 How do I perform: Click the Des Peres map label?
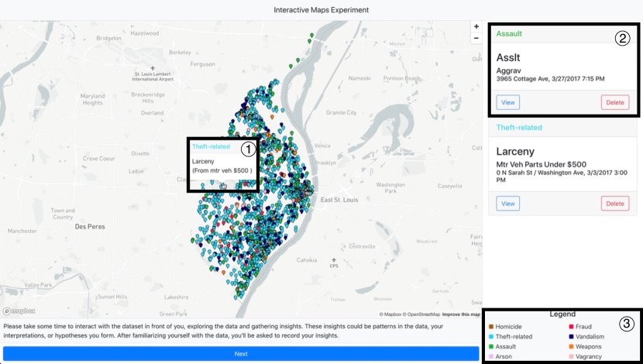[90, 226]
